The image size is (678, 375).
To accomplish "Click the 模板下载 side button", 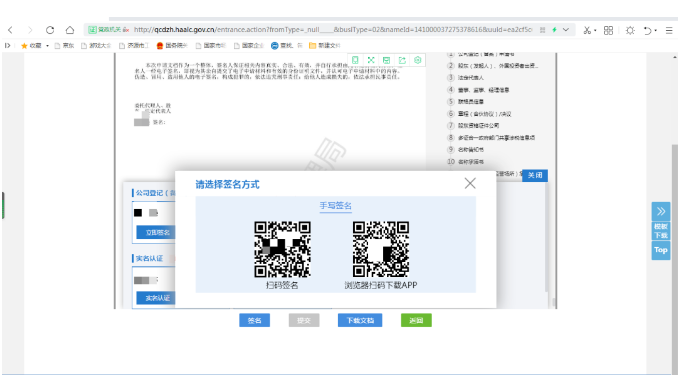I will pyautogui.click(x=661, y=231).
